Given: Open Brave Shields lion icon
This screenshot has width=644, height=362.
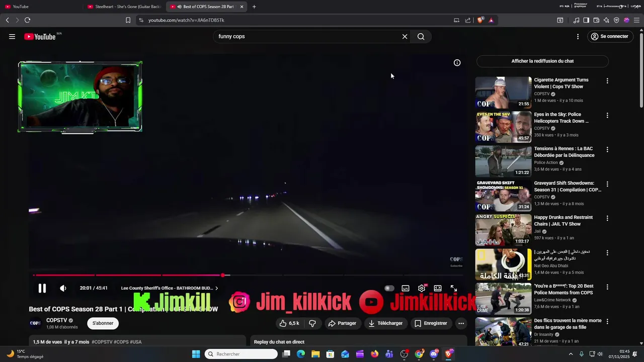Looking at the screenshot, I should 480,20.
